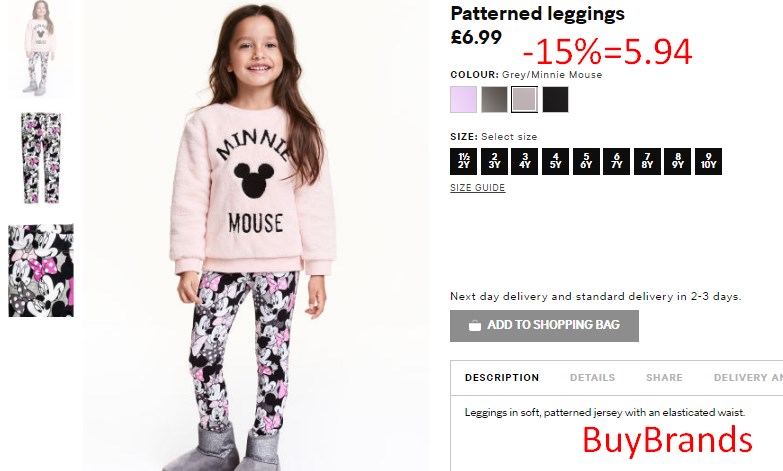Select size 9-10Y
The image size is (783, 471).
(708, 161)
